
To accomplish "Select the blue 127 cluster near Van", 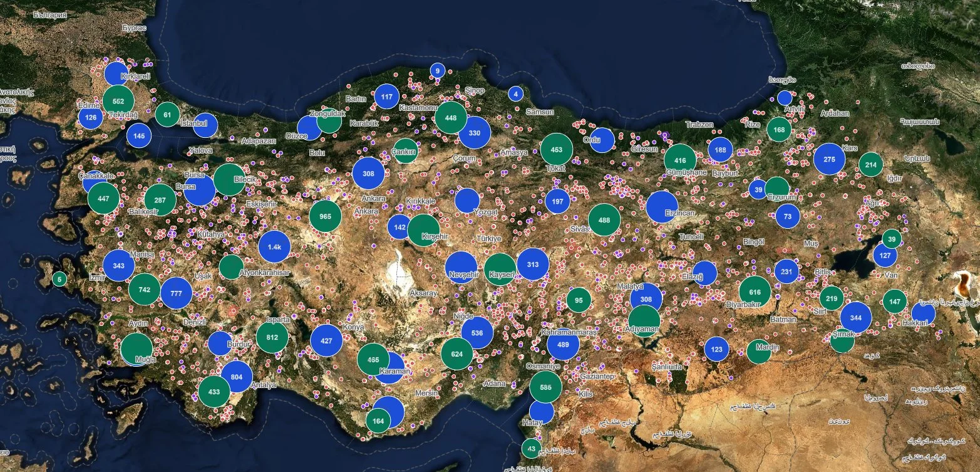I will [885, 255].
